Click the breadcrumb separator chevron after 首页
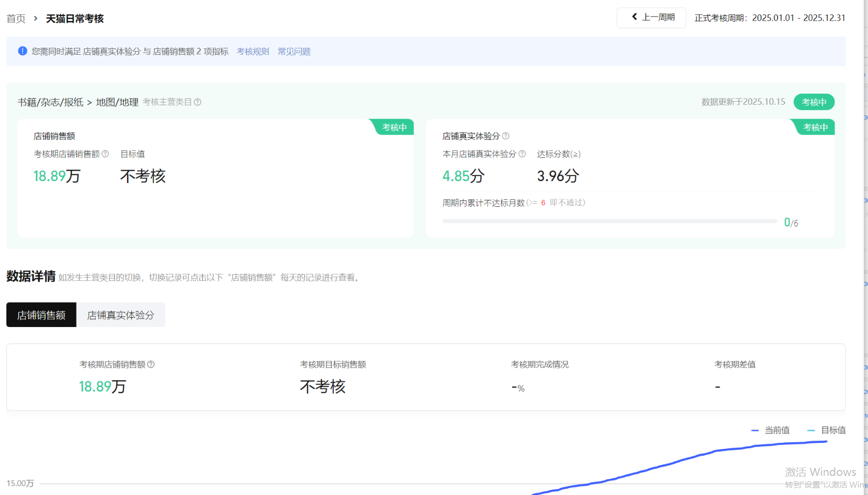The image size is (868, 495). point(36,19)
